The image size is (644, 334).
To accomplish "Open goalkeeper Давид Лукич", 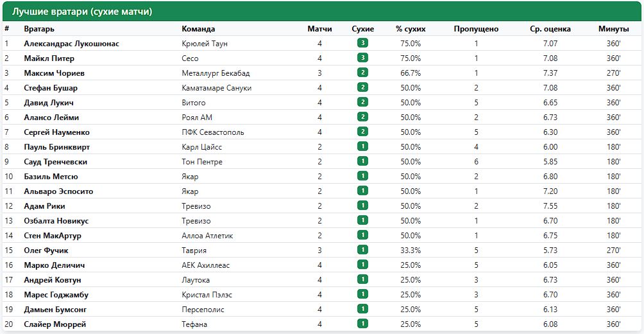I will pyautogui.click(x=49, y=103).
